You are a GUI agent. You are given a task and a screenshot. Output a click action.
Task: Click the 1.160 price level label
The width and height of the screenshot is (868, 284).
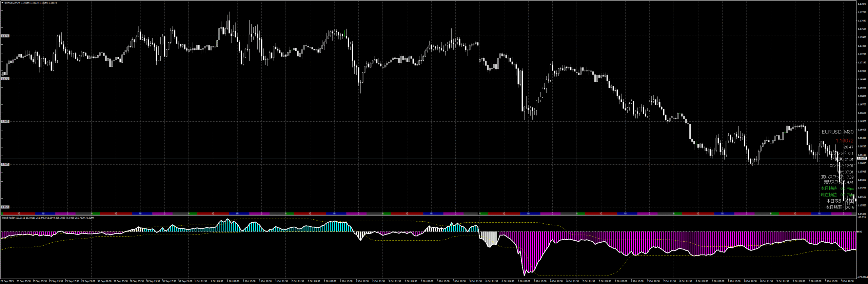tap(5, 164)
